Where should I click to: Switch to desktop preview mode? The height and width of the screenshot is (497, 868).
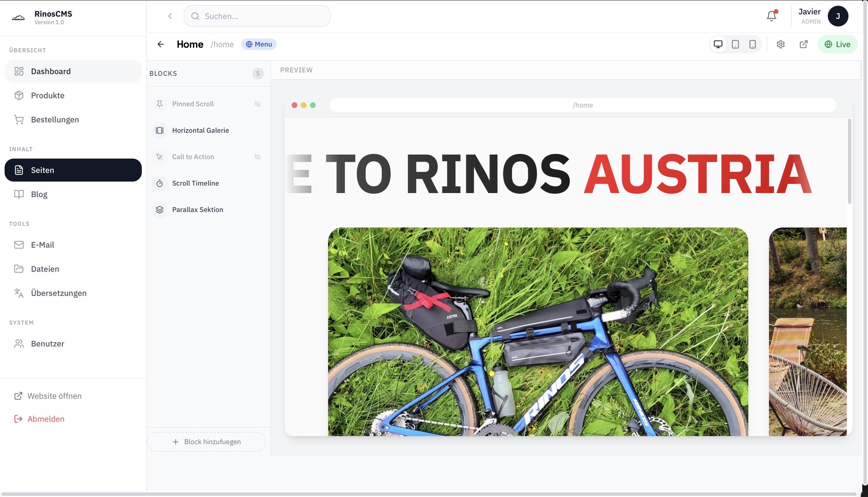[718, 44]
